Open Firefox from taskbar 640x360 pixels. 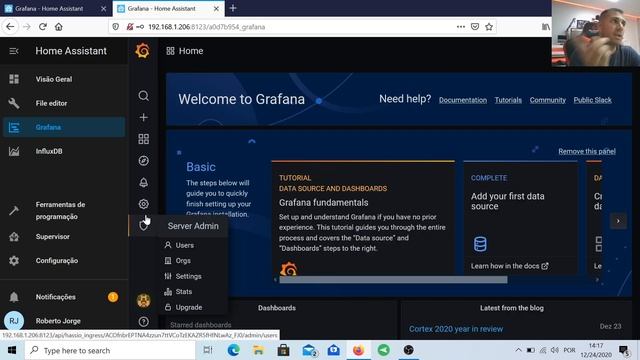pos(358,350)
